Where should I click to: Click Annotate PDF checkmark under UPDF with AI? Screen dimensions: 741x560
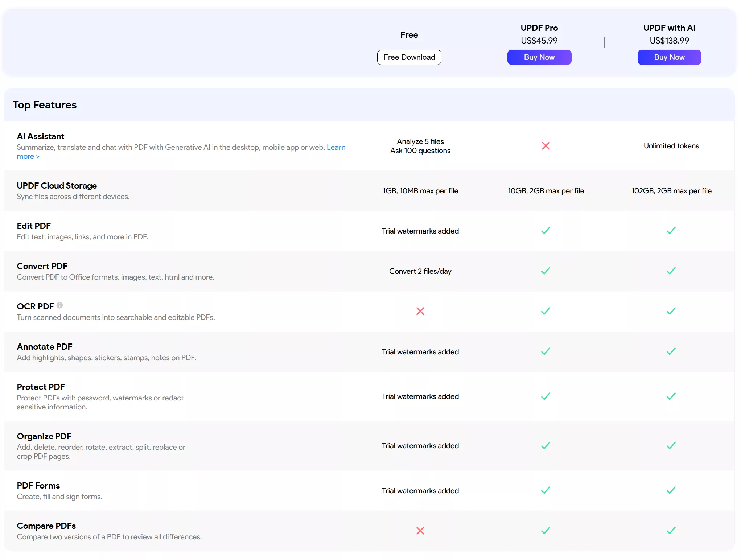coord(671,351)
